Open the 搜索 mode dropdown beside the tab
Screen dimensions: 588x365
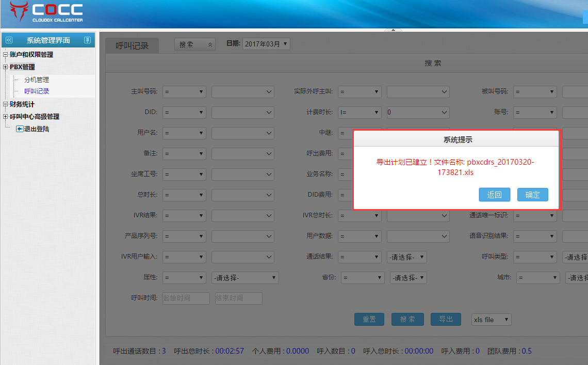(x=195, y=45)
